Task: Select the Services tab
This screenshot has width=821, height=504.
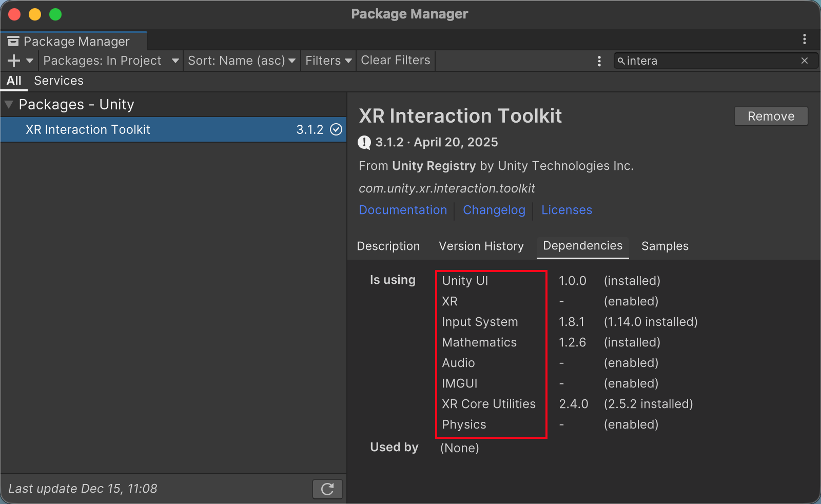Action: point(58,81)
